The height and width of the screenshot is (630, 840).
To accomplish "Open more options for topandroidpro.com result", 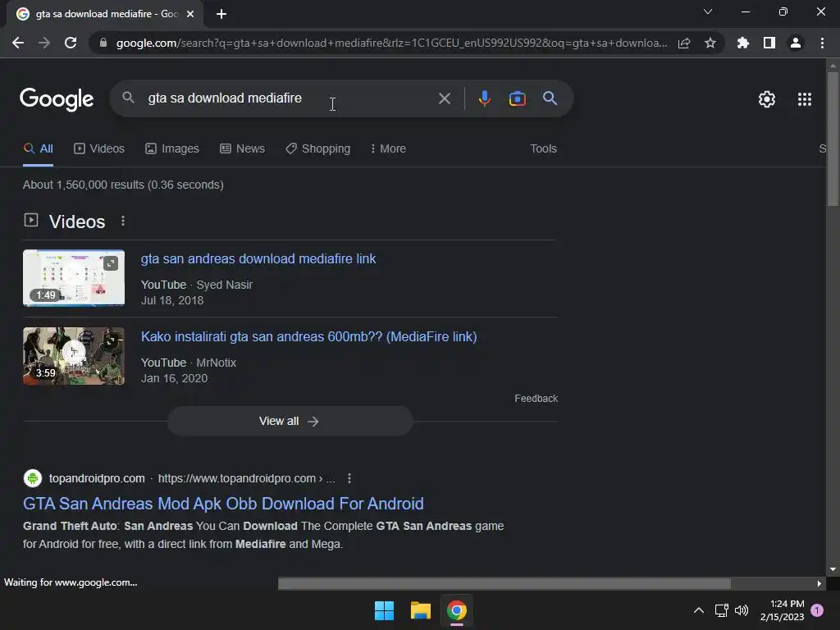I will [x=349, y=478].
